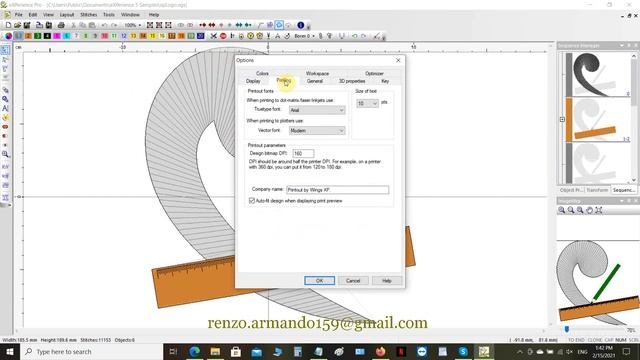The width and height of the screenshot is (640, 360).
Task: Click the red stop sign icon
Action: pos(223,36)
